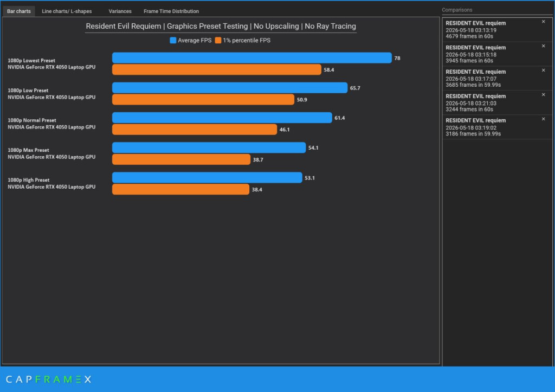The width and height of the screenshot is (555, 392).
Task: Open the Variances tab
Action: pyautogui.click(x=120, y=11)
